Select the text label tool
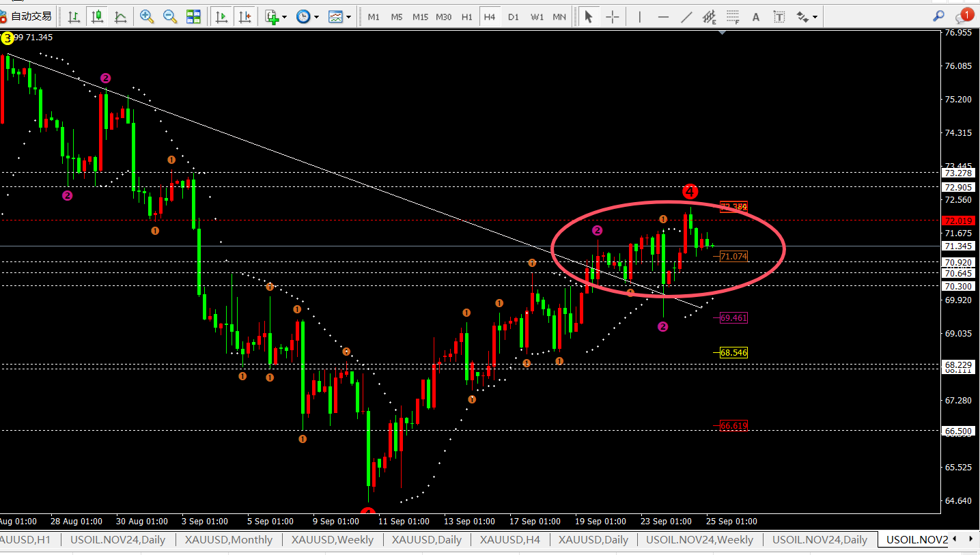The width and height of the screenshot is (980, 555). tap(780, 16)
